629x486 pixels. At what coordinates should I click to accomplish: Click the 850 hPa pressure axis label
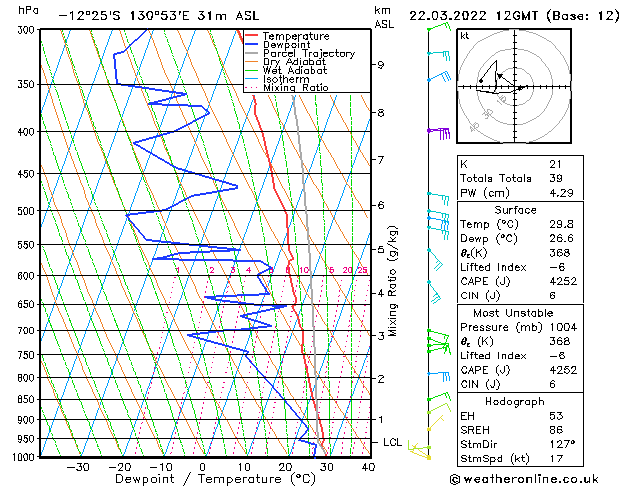coord(26,399)
